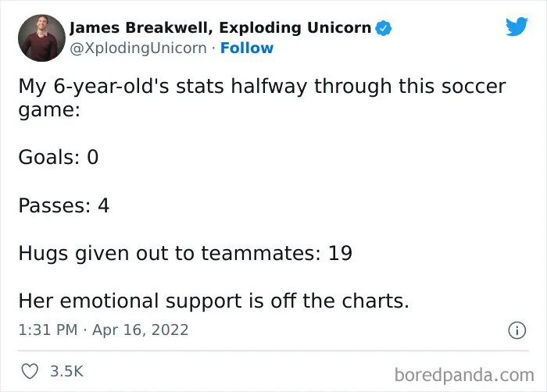Screen dimensions: 547x392
Task: Click the word game: in the tweet
Action: pos(49,111)
